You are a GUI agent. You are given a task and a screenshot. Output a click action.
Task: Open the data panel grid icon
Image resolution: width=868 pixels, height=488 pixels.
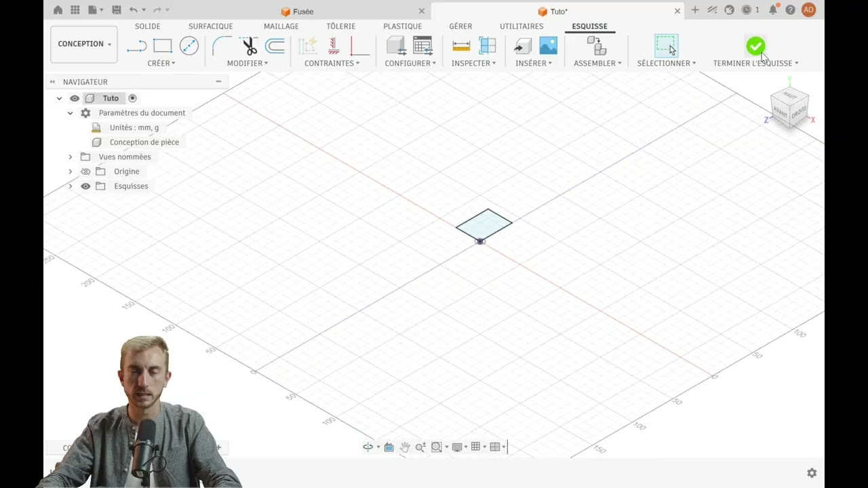pos(75,10)
